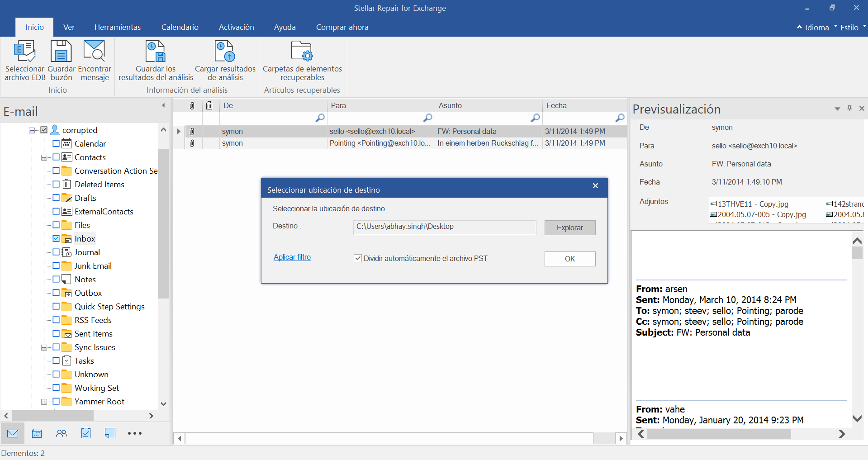Open the Aplicar filtro link
868x460 pixels.
click(x=292, y=257)
